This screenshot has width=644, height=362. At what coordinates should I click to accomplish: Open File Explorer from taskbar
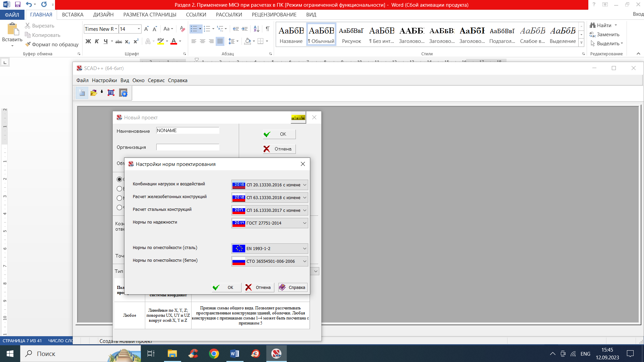coord(172,354)
